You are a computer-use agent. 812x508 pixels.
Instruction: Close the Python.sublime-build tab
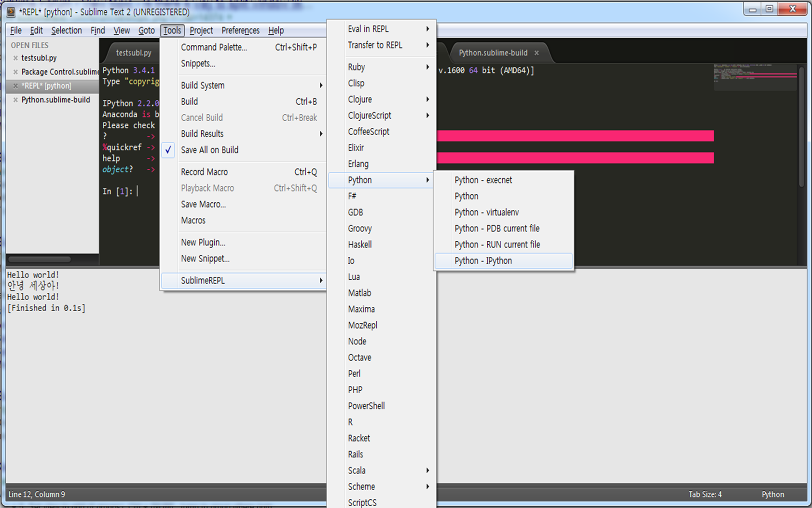click(537, 53)
